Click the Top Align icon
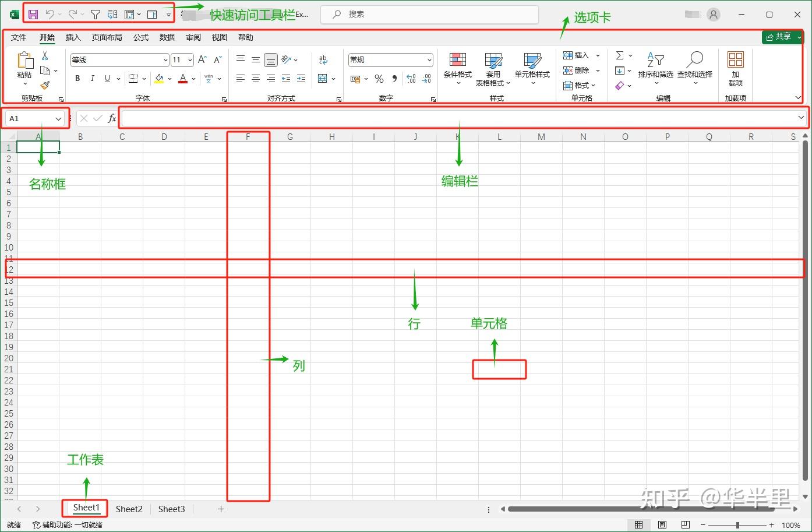The height and width of the screenshot is (532, 812). pyautogui.click(x=241, y=59)
